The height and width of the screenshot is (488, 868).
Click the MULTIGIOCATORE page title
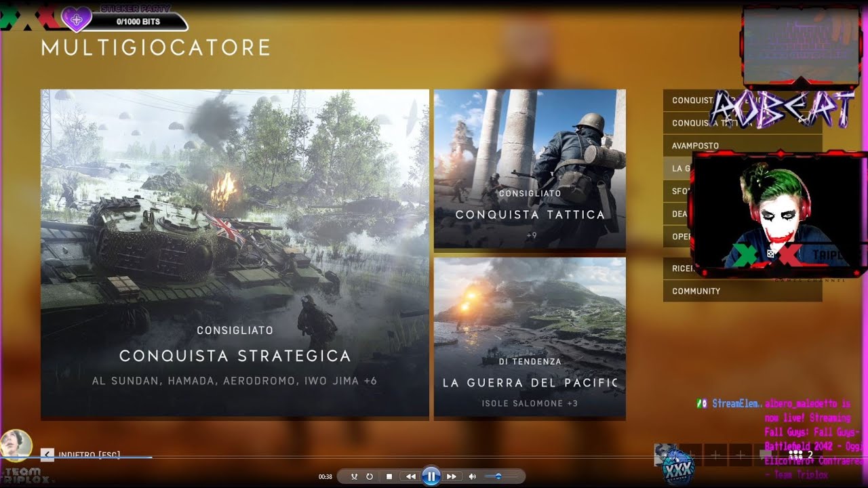(155, 47)
